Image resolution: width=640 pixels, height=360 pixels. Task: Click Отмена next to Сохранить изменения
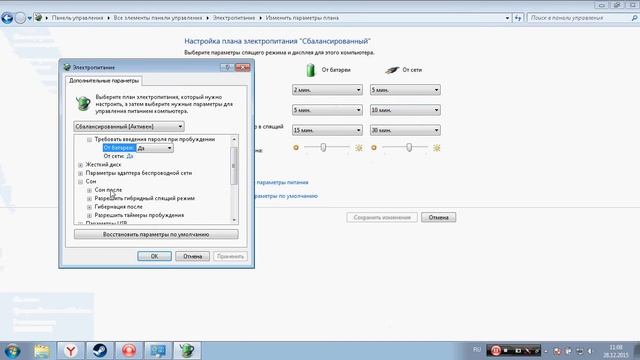coord(438,218)
